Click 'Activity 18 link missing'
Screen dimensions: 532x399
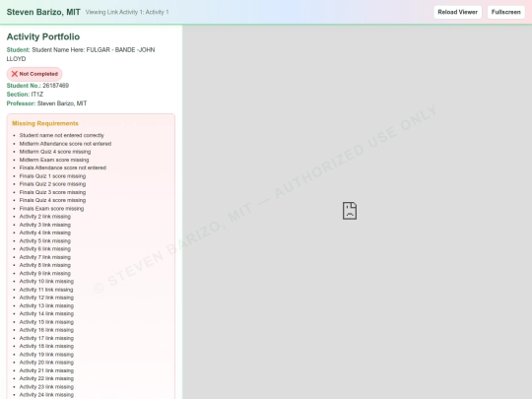46,347
